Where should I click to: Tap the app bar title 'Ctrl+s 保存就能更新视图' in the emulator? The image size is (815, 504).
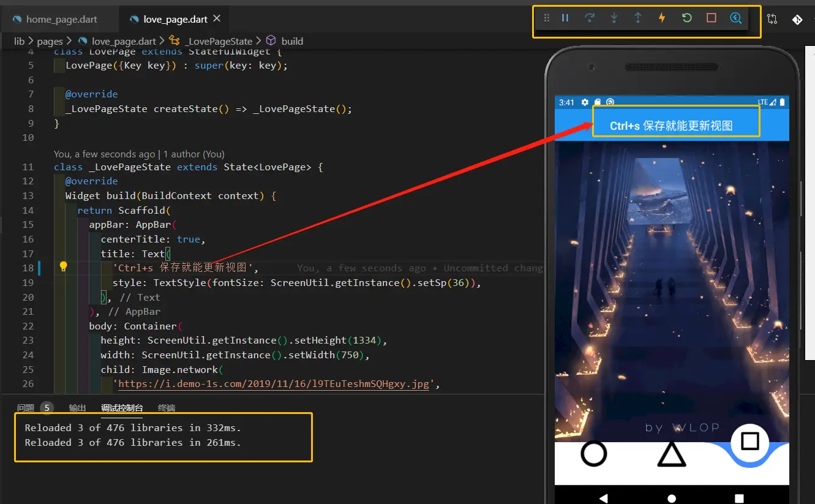tap(671, 126)
